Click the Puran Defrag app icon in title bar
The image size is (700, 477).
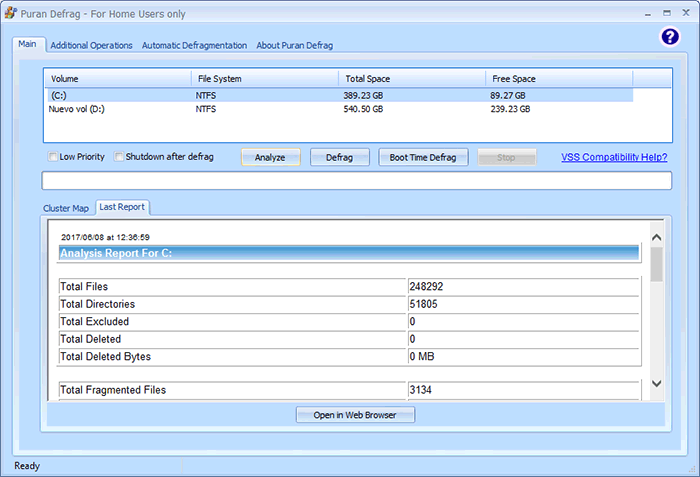pyautogui.click(x=11, y=14)
